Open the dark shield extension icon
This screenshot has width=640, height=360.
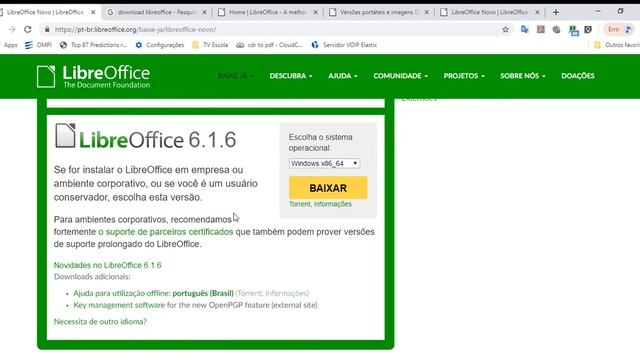(x=588, y=29)
